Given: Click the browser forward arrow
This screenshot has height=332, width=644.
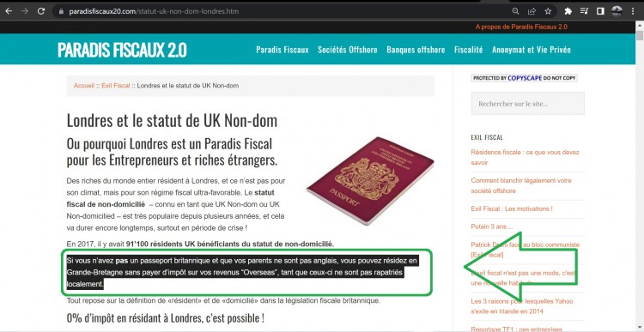Looking at the screenshot, I should pyautogui.click(x=25, y=11).
